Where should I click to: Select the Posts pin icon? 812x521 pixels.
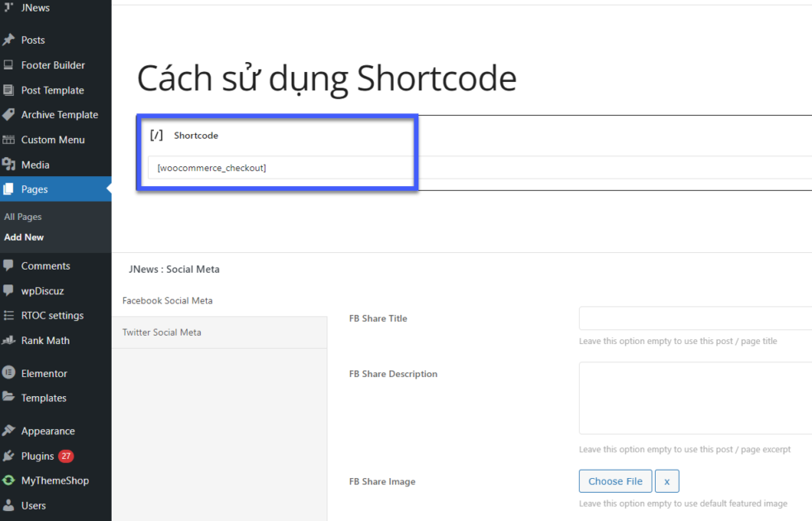(x=10, y=40)
